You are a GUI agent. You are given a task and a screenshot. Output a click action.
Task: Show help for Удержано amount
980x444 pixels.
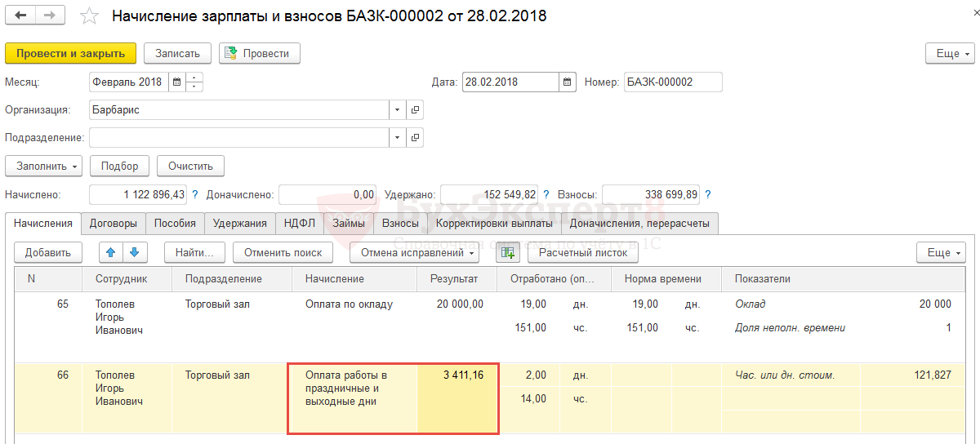click(546, 194)
